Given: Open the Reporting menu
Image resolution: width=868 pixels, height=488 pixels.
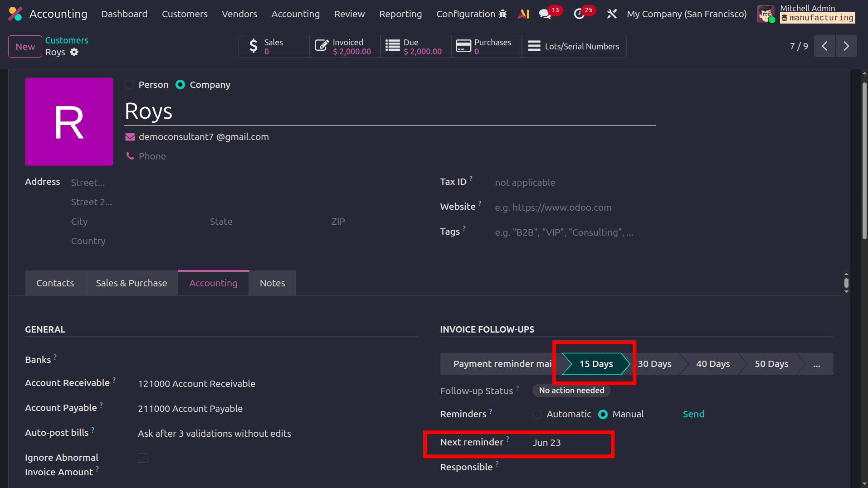Looking at the screenshot, I should point(400,14).
